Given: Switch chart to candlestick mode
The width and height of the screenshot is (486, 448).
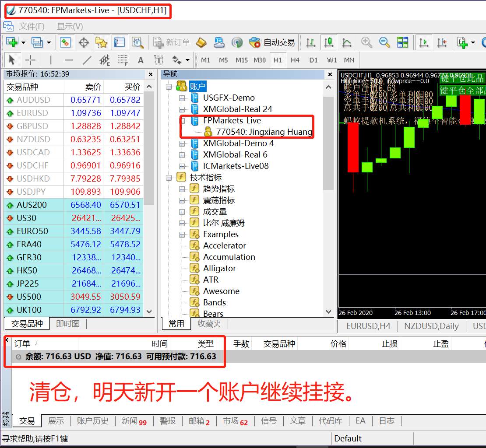Looking at the screenshot, I should click(329, 42).
